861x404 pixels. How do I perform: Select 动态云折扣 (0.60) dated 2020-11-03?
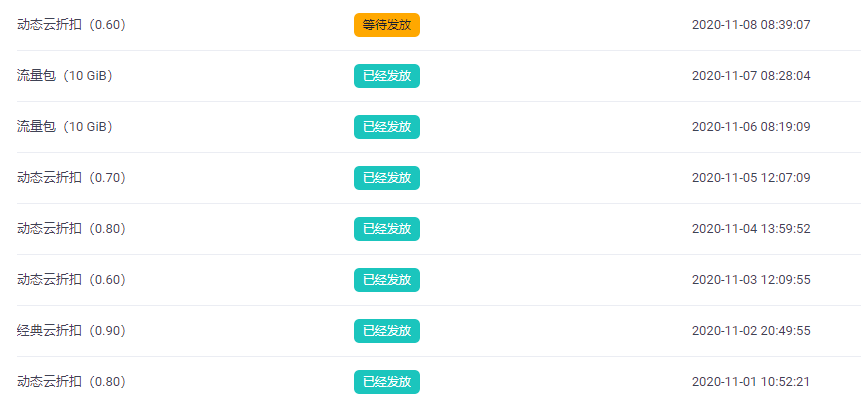(72, 280)
